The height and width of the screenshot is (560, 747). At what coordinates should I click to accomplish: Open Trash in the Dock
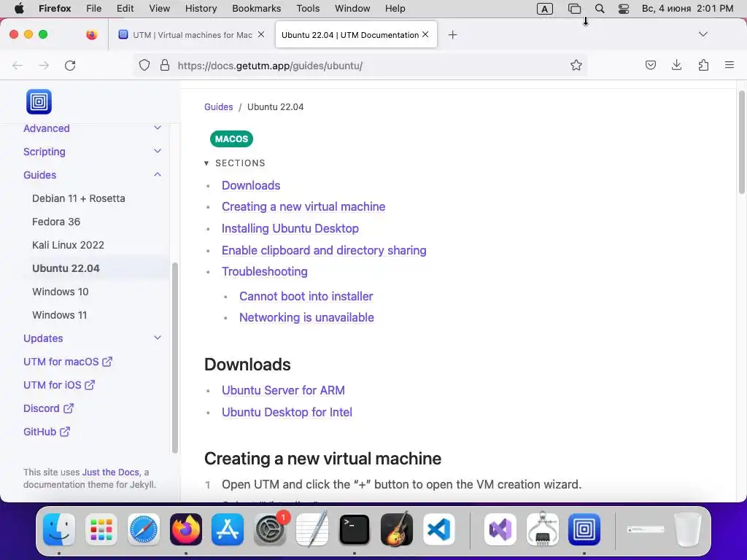click(x=687, y=529)
